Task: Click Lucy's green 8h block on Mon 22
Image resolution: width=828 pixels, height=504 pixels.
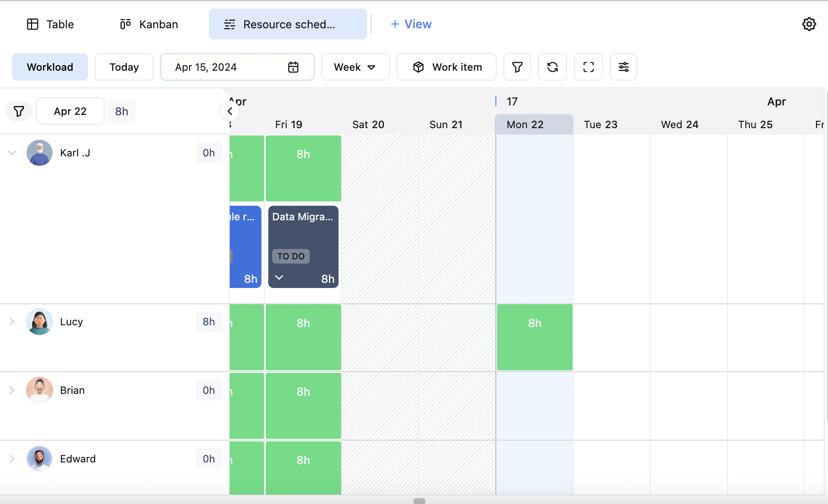Action: 534,337
